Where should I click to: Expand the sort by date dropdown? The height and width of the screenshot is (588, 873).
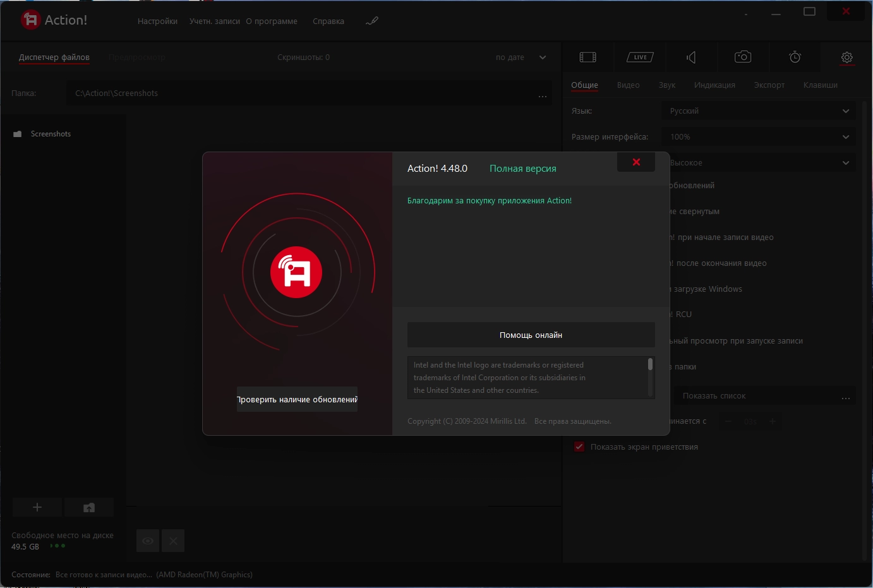click(521, 57)
